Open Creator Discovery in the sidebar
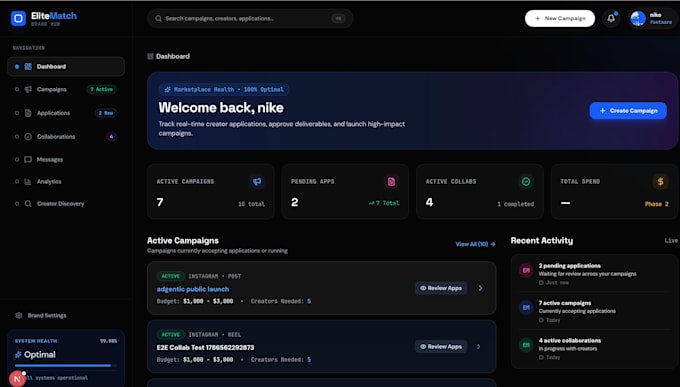Image resolution: width=680 pixels, height=387 pixels. [x=66, y=203]
